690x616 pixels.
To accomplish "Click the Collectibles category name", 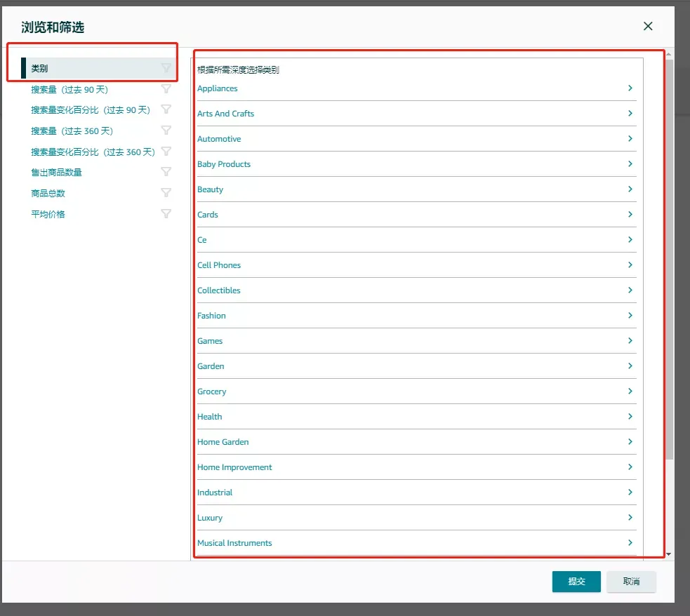I will pyautogui.click(x=219, y=290).
